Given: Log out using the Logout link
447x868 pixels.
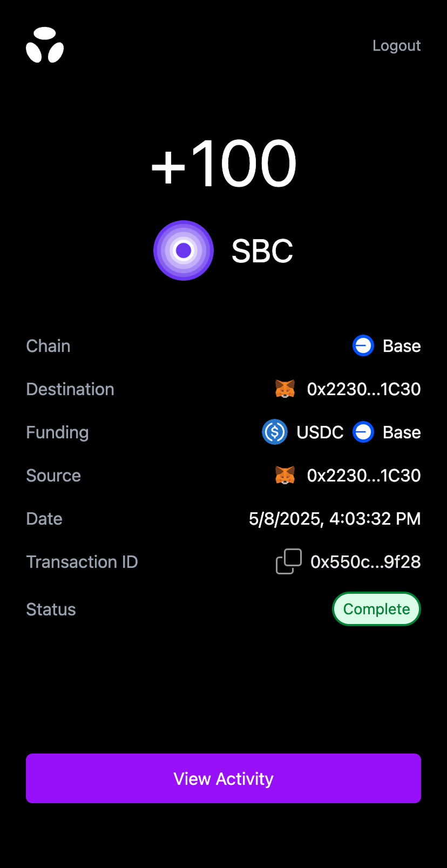Looking at the screenshot, I should [x=396, y=46].
